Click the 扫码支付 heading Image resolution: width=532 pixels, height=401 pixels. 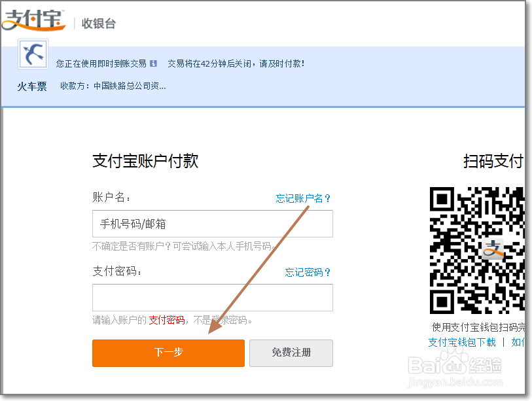pos(494,161)
